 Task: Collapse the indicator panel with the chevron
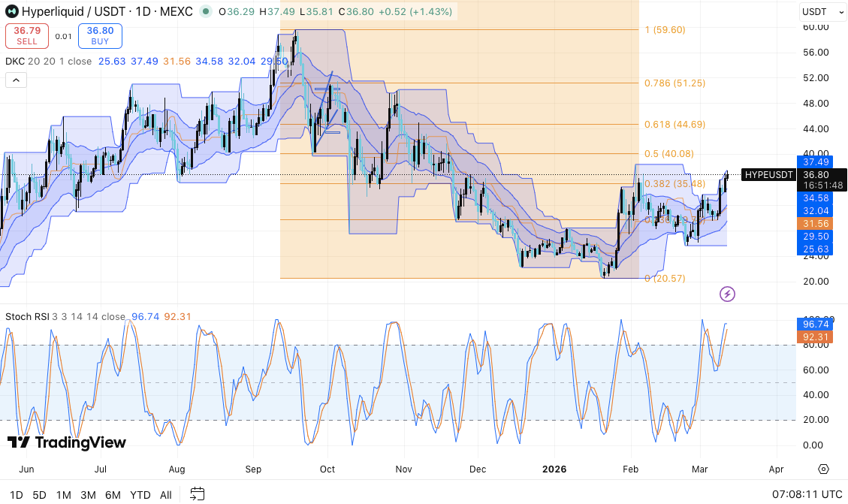pyautogui.click(x=15, y=80)
